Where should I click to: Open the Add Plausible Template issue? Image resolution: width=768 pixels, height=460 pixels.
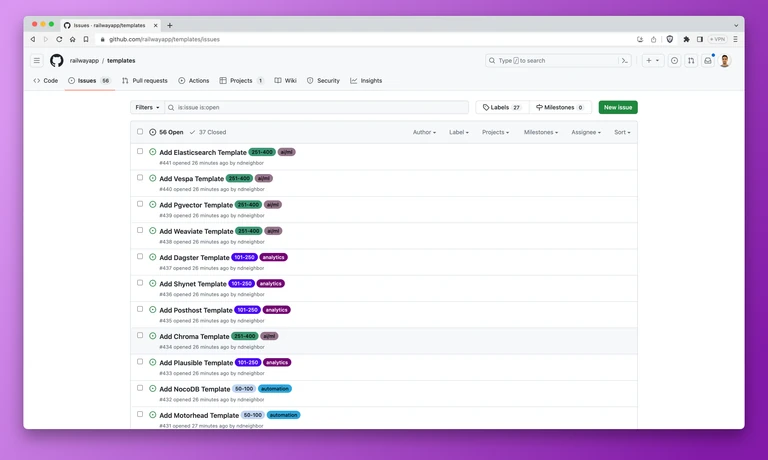tap(196, 363)
